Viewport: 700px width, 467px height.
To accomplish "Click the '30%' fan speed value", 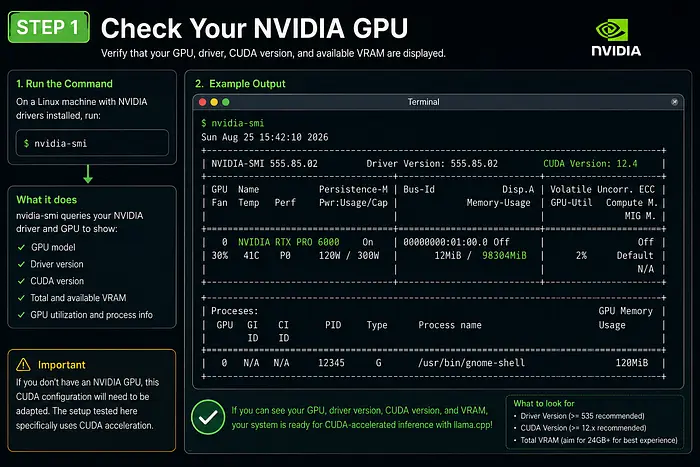I will (220, 255).
